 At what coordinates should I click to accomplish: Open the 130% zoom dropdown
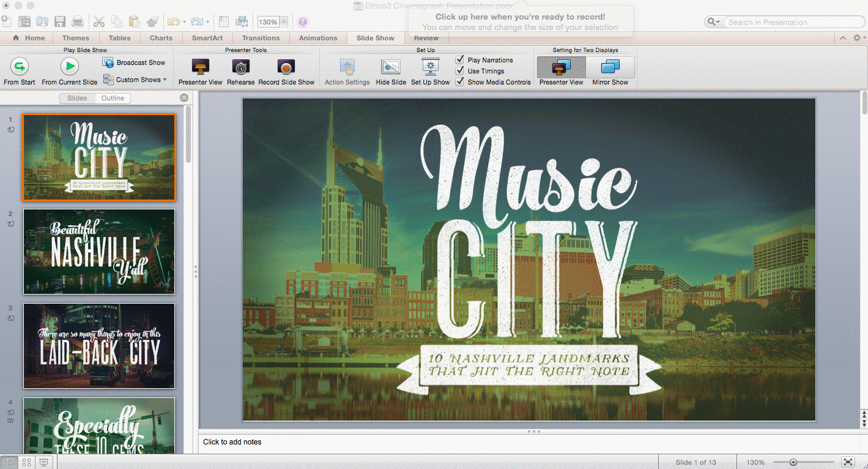coord(284,22)
